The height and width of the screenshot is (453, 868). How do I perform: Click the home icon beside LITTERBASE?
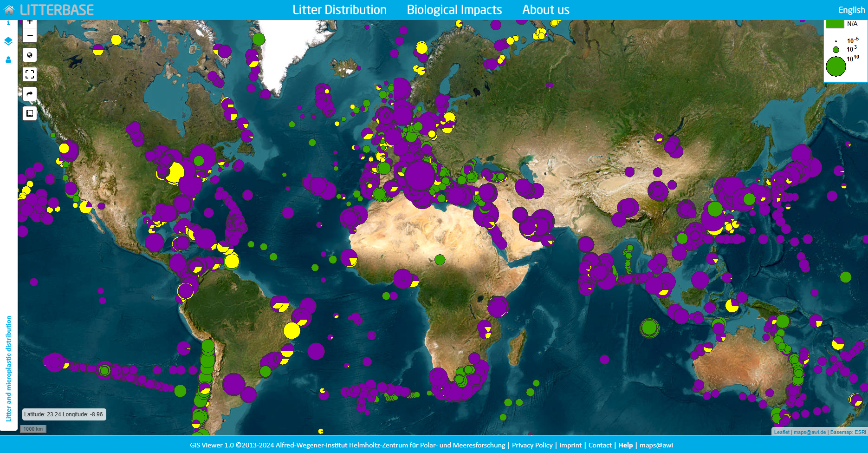pyautogui.click(x=9, y=10)
